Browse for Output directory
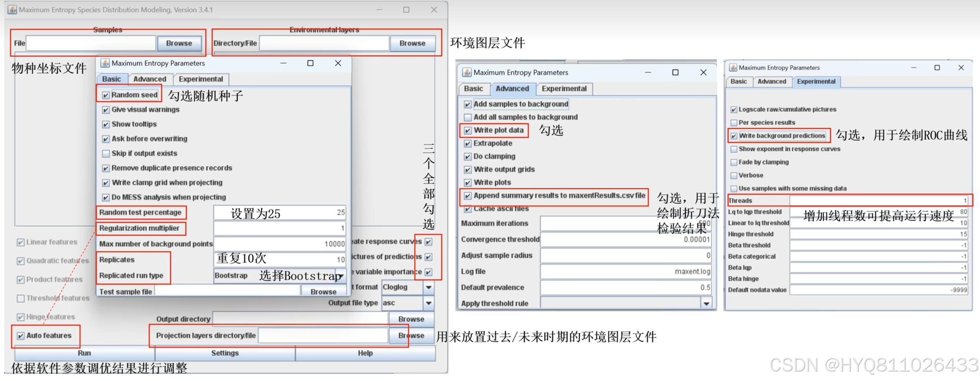 pos(411,319)
